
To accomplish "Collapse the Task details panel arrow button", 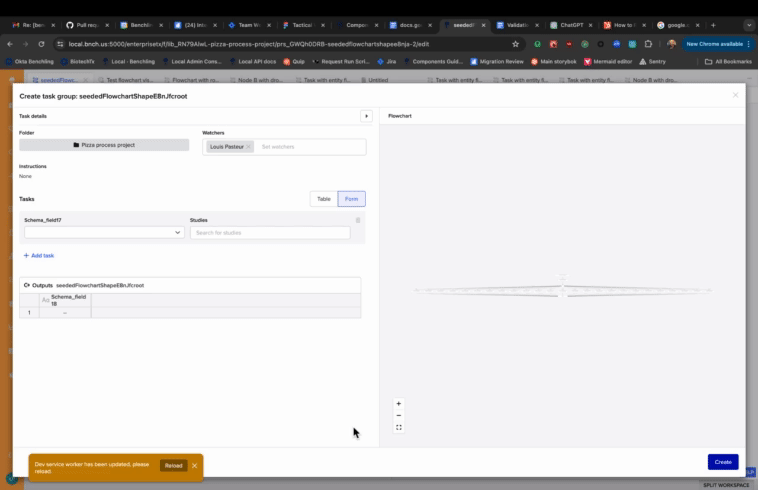I will click(366, 116).
